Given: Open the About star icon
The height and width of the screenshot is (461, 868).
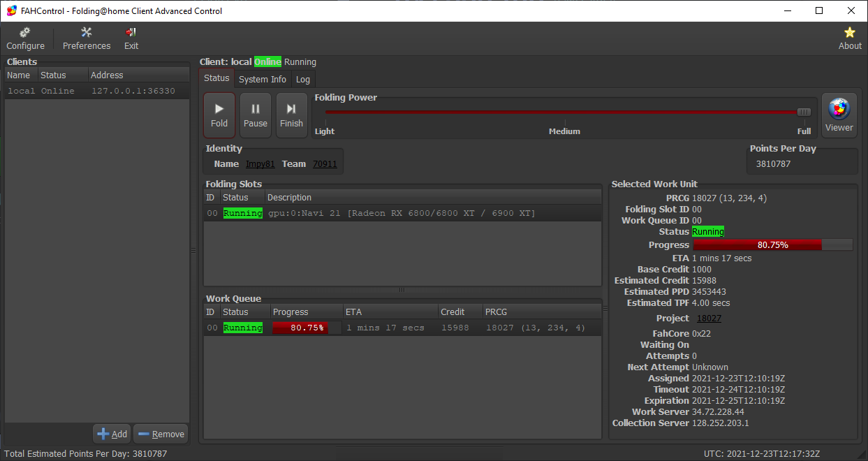Looking at the screenshot, I should coord(850,38).
